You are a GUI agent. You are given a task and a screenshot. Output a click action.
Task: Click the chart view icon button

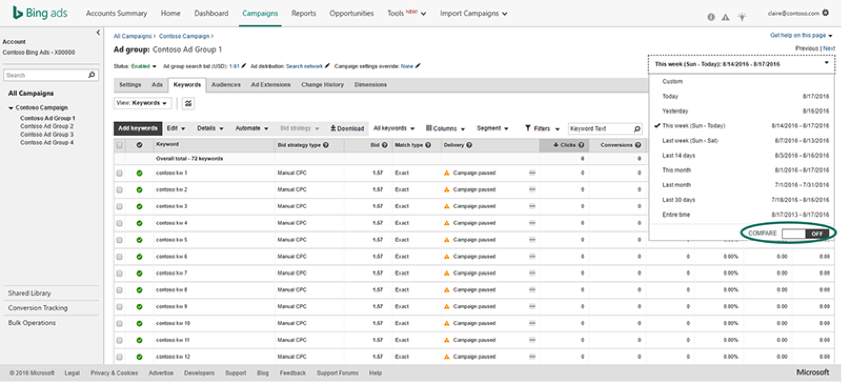188,103
